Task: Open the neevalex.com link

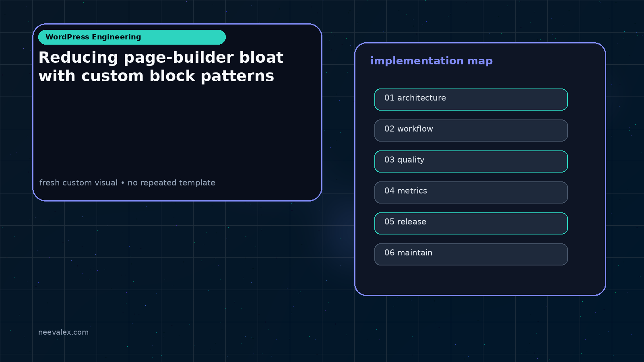Action: pyautogui.click(x=63, y=332)
